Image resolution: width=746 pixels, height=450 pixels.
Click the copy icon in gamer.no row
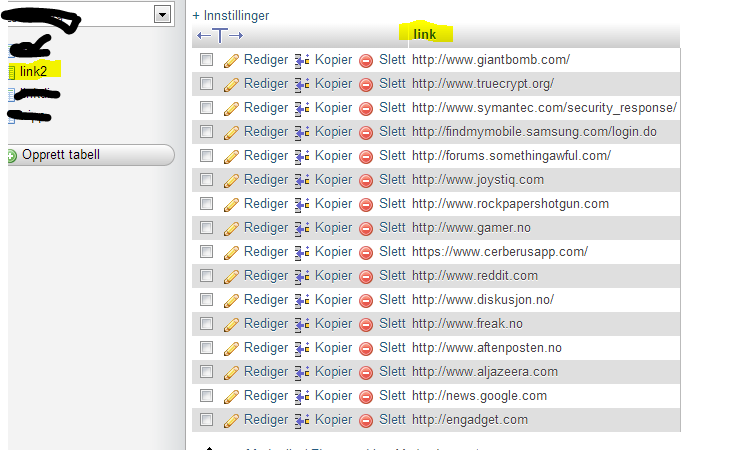coord(302,228)
